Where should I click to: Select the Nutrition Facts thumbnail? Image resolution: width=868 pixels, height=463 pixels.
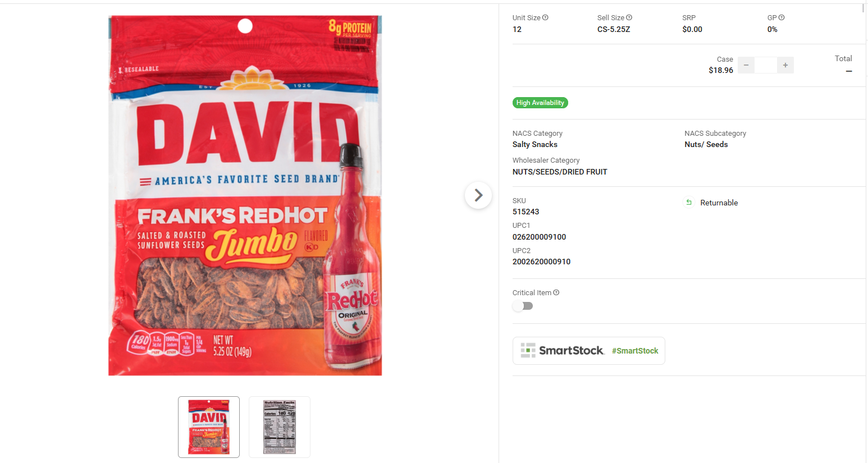coord(280,427)
